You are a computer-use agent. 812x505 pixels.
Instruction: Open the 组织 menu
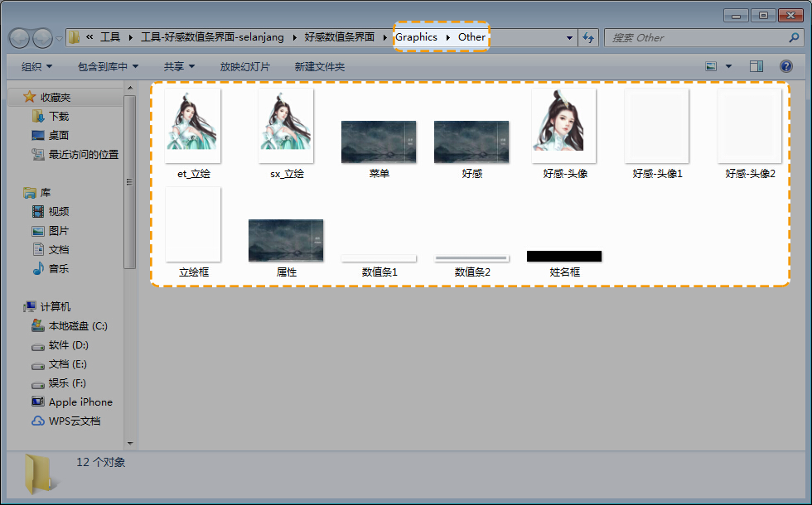(36, 67)
